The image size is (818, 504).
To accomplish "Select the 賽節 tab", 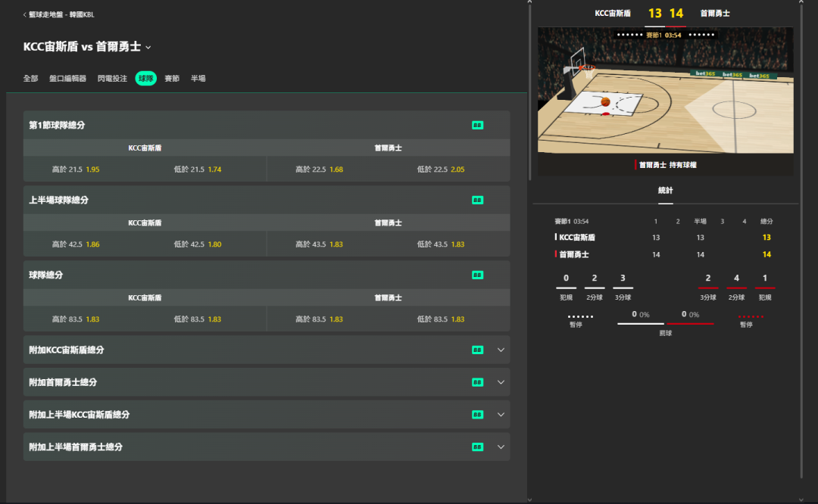I will pyautogui.click(x=172, y=79).
